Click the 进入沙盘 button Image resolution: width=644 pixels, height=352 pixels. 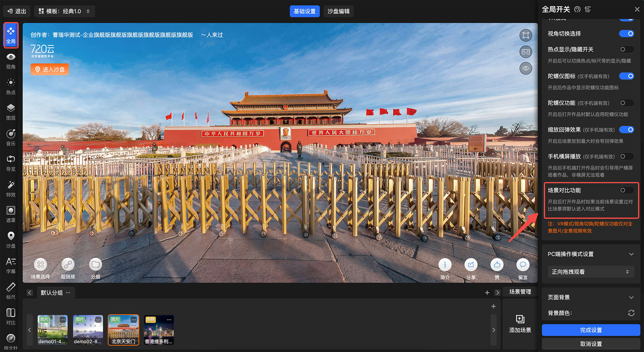tap(50, 69)
